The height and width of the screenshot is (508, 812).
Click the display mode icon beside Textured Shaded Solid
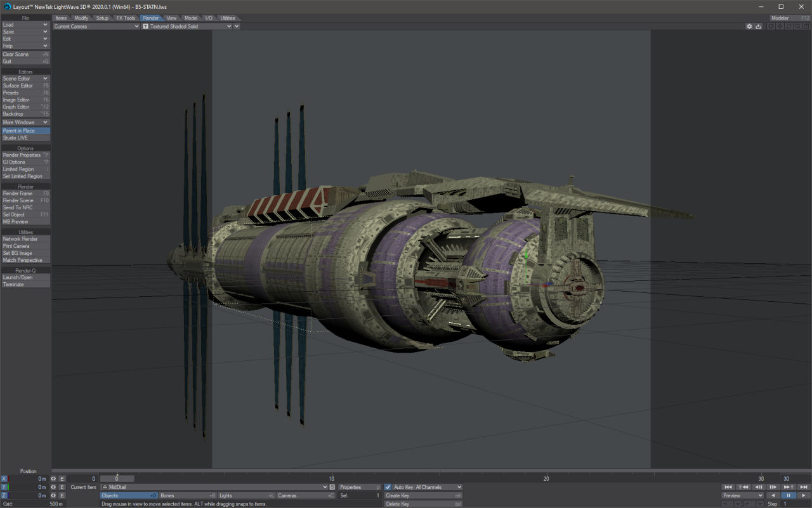[146, 27]
